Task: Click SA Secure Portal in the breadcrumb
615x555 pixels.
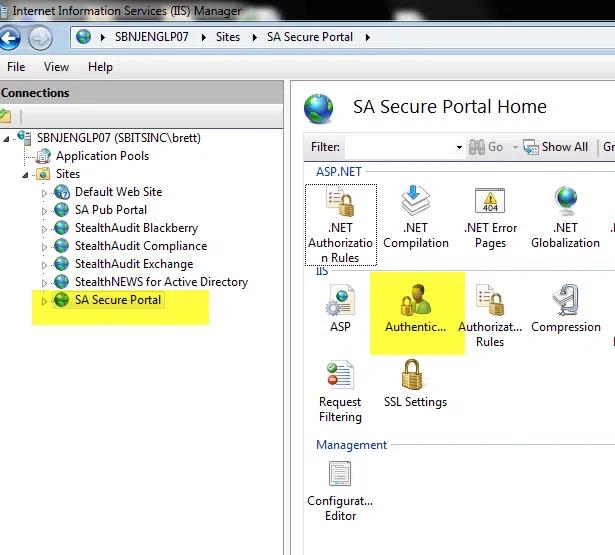Action: coord(310,37)
